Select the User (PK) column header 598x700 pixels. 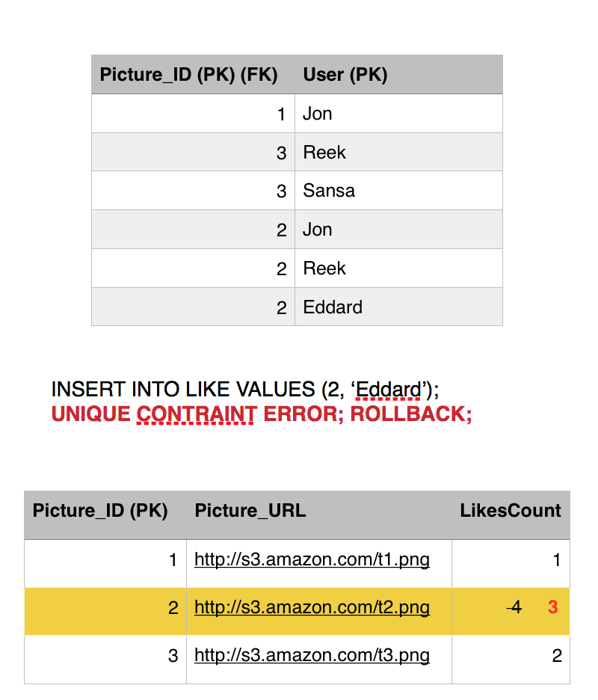(345, 75)
